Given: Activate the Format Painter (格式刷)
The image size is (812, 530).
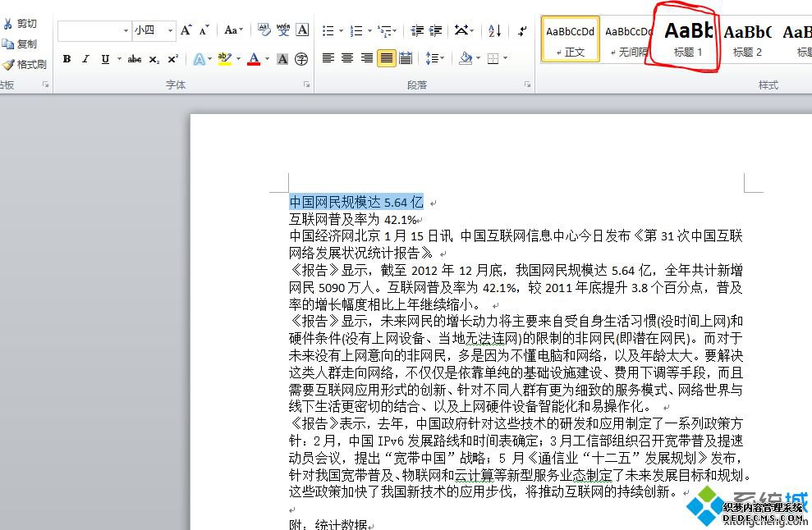Looking at the screenshot, I should coord(25,65).
